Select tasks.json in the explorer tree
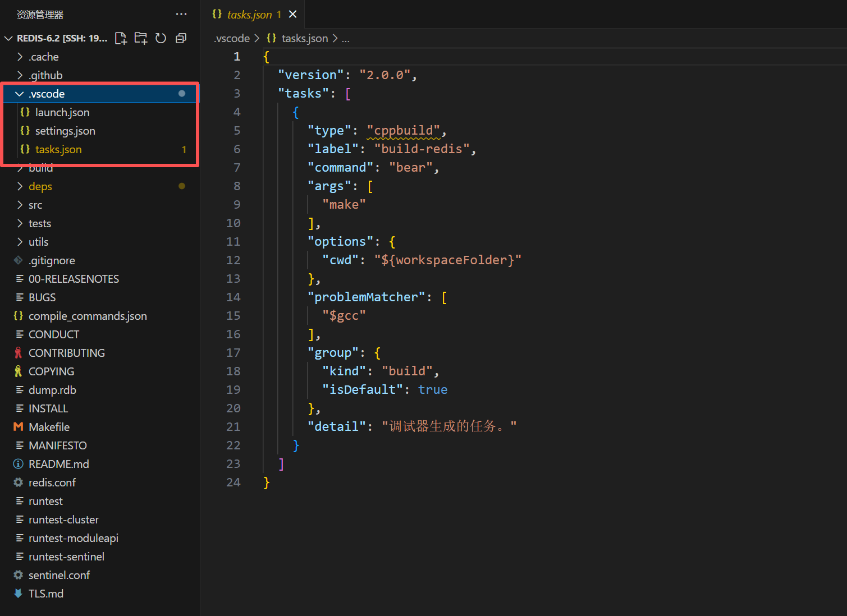 tap(100, 149)
